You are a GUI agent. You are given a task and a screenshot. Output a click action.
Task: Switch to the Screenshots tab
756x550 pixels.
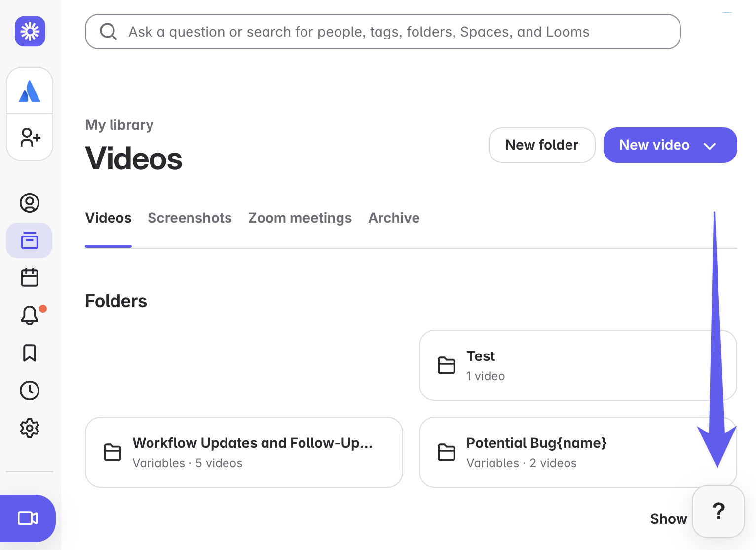click(189, 218)
